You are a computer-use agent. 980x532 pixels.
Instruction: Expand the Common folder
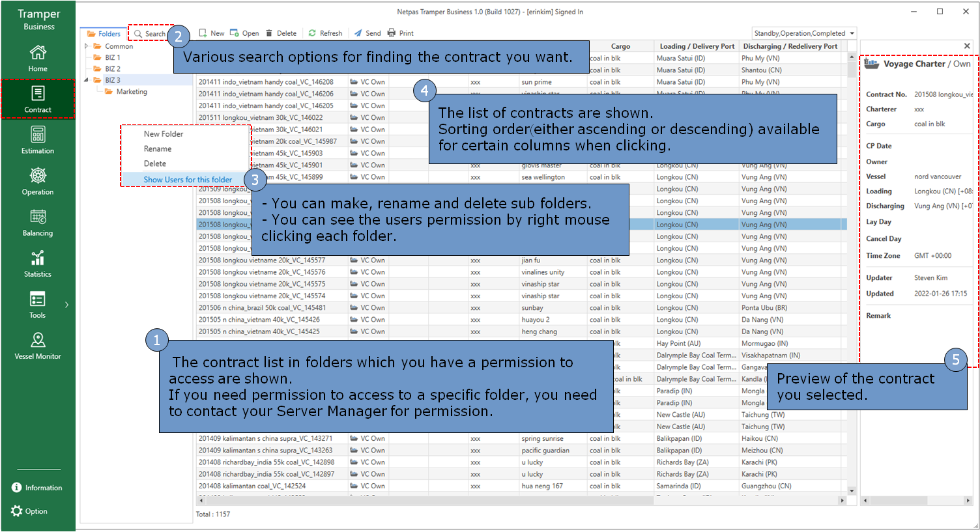point(87,46)
